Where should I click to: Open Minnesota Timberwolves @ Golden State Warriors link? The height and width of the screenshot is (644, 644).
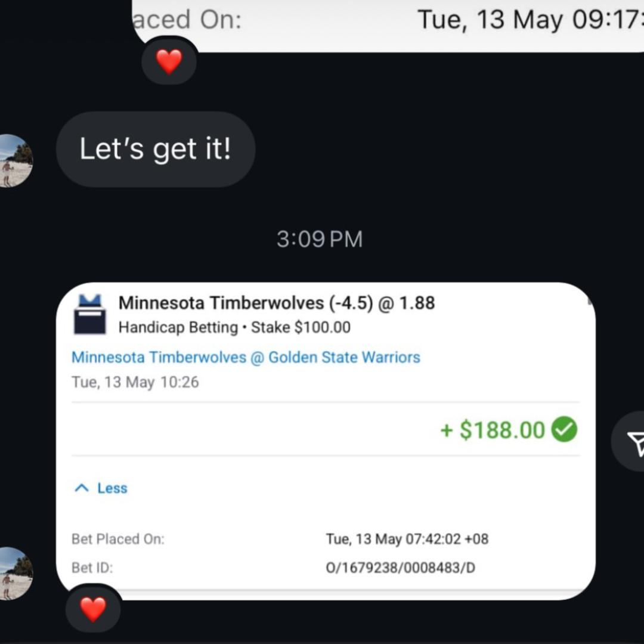point(246,357)
